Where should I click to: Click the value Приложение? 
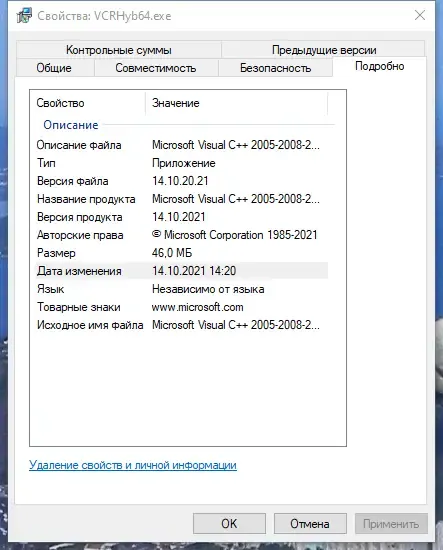coord(183,163)
